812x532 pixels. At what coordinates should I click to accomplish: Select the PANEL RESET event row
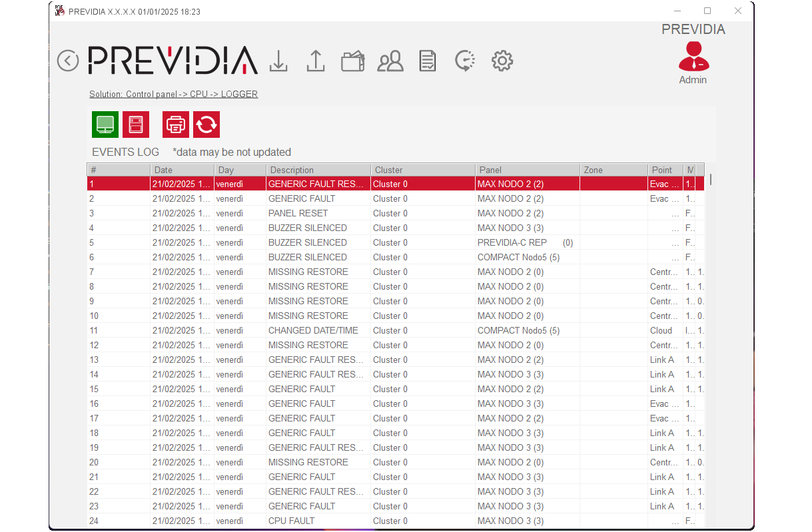(298, 213)
